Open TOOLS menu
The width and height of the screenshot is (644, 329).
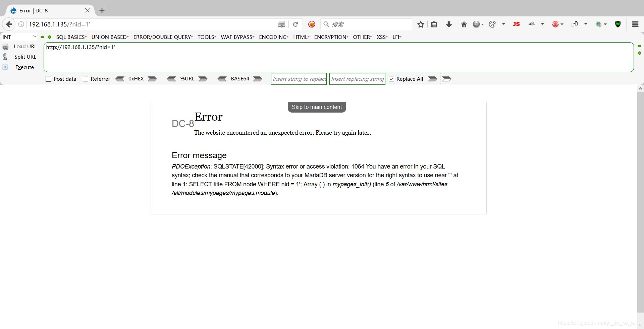(x=207, y=37)
